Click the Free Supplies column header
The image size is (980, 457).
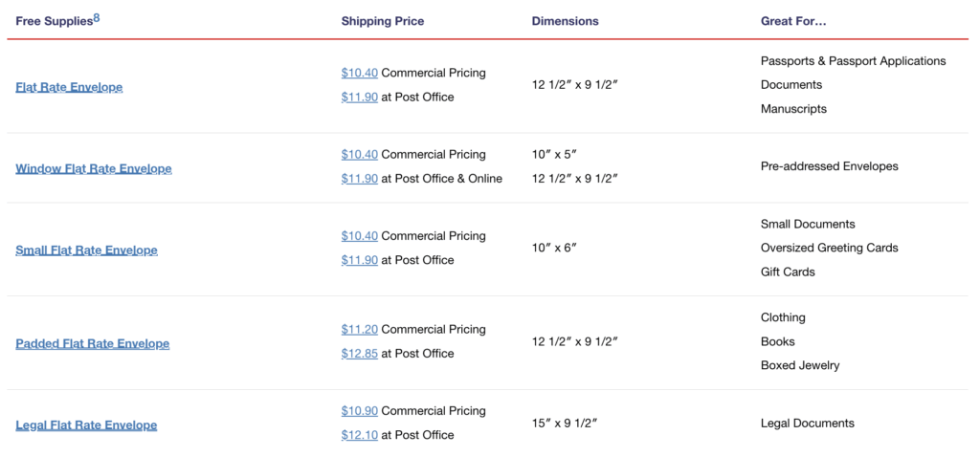point(54,21)
